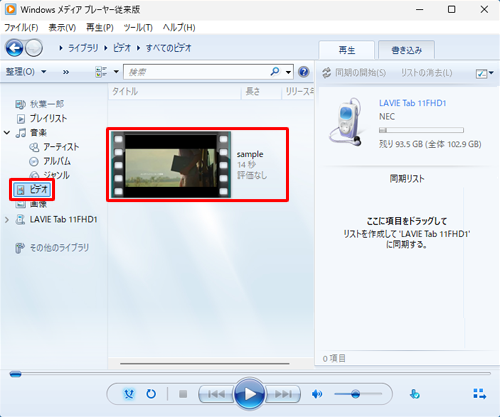Switch to the 再生 tab
The height and width of the screenshot is (417, 500).
347,50
